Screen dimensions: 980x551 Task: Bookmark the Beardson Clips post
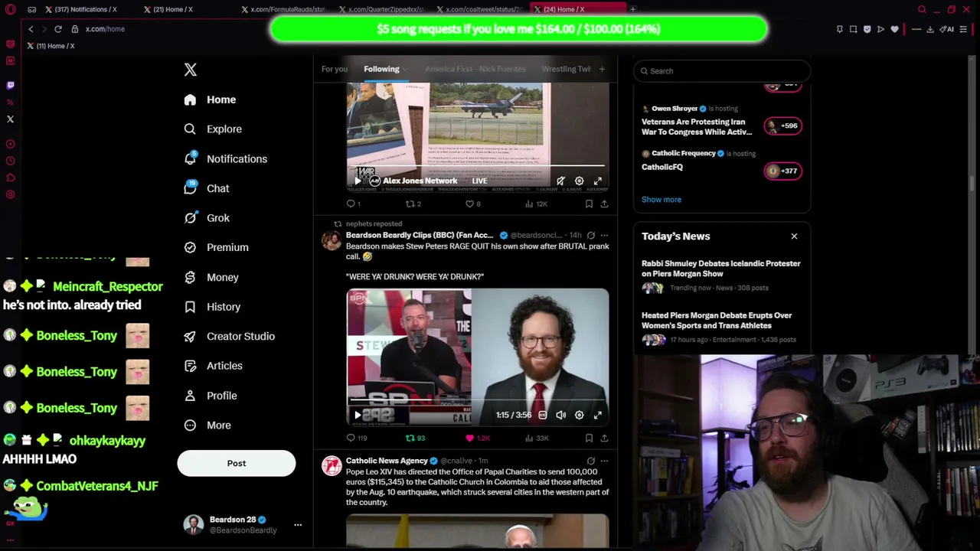(589, 439)
